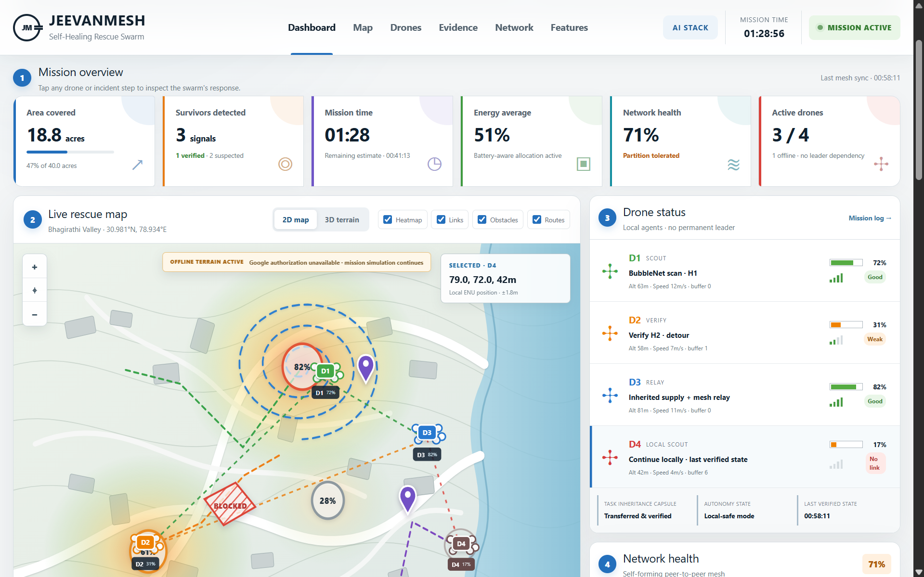This screenshot has width=924, height=577.
Task: Click the area covered progress bar
Action: [70, 152]
